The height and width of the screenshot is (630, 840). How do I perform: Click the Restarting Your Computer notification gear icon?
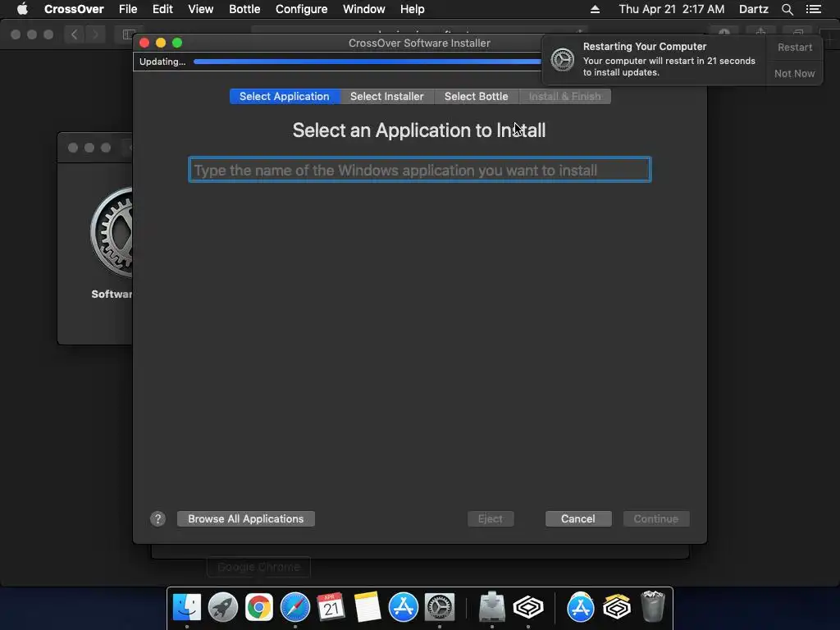tap(563, 59)
